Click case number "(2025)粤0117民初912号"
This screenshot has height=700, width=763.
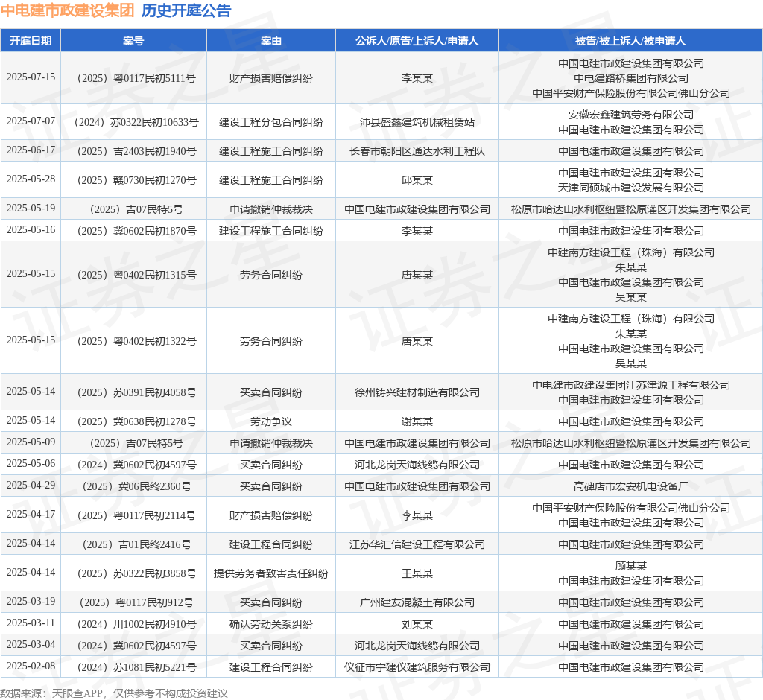click(x=133, y=602)
